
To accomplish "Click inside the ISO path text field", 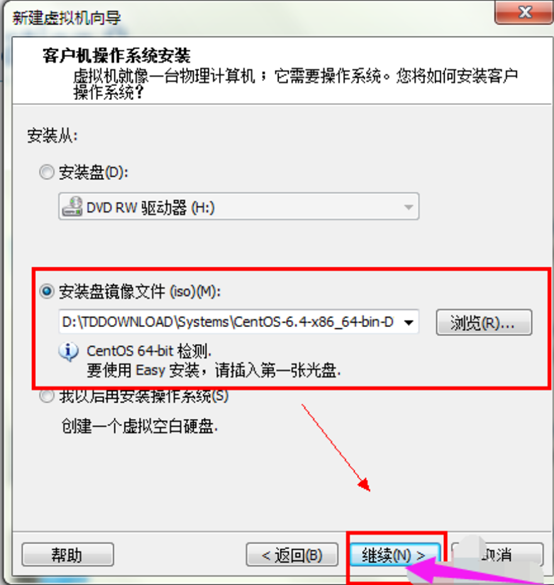I will pyautogui.click(x=229, y=322).
